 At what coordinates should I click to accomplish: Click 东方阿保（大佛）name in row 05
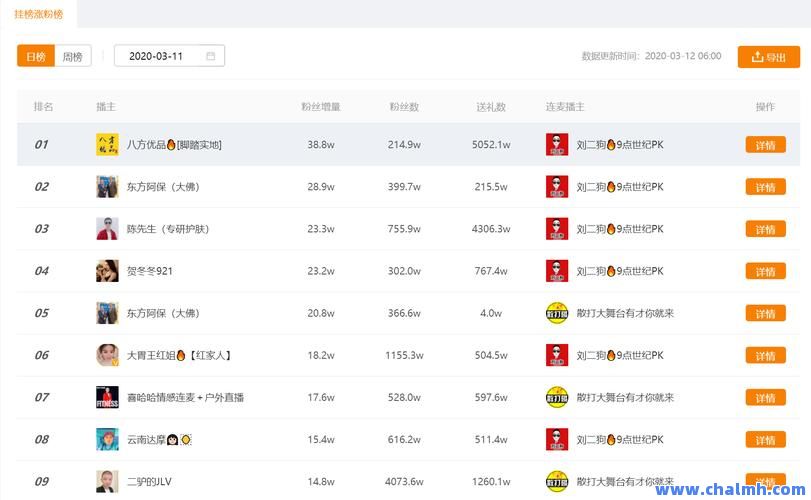coord(163,313)
